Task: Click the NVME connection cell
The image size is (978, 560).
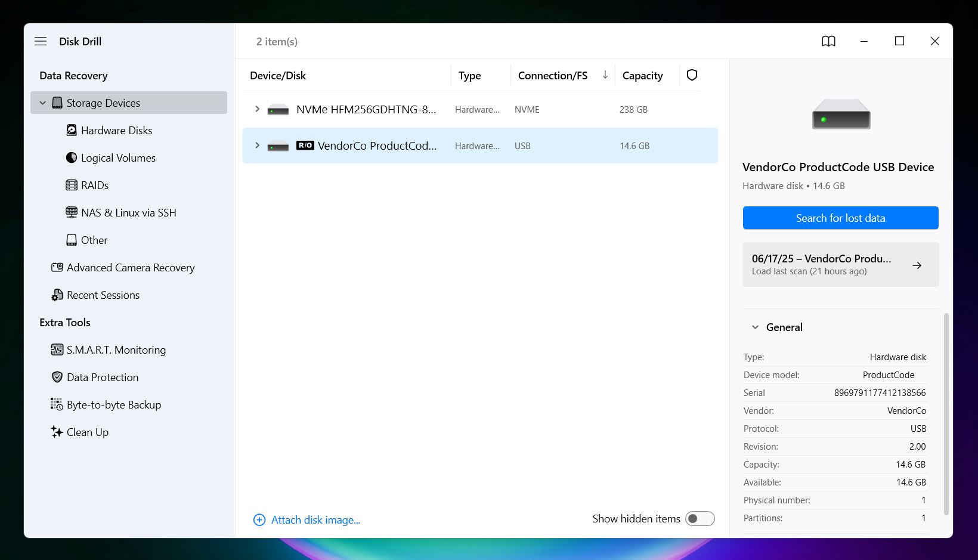Action: tap(527, 110)
